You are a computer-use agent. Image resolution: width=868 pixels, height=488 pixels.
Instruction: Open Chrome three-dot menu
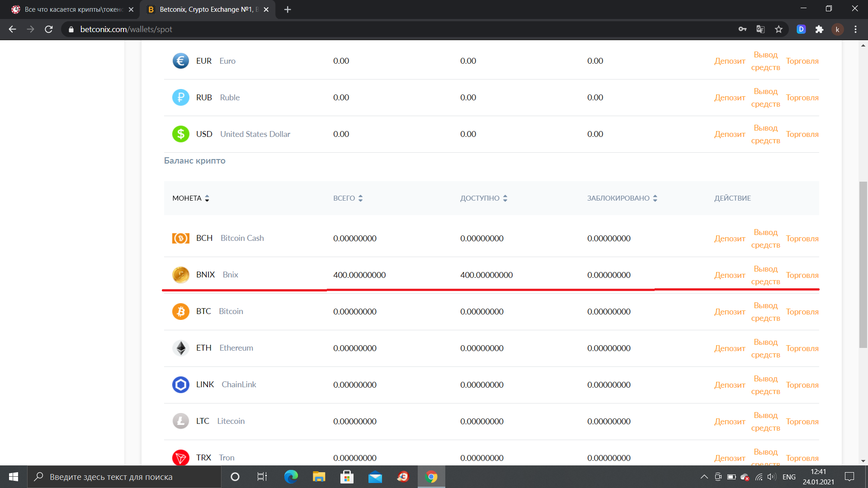(x=855, y=29)
